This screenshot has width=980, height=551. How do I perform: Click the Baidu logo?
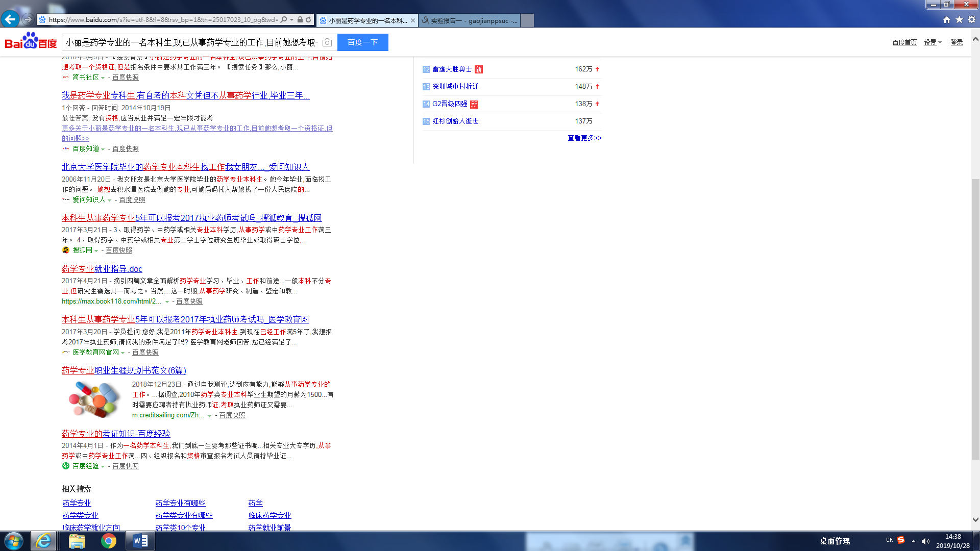point(31,41)
